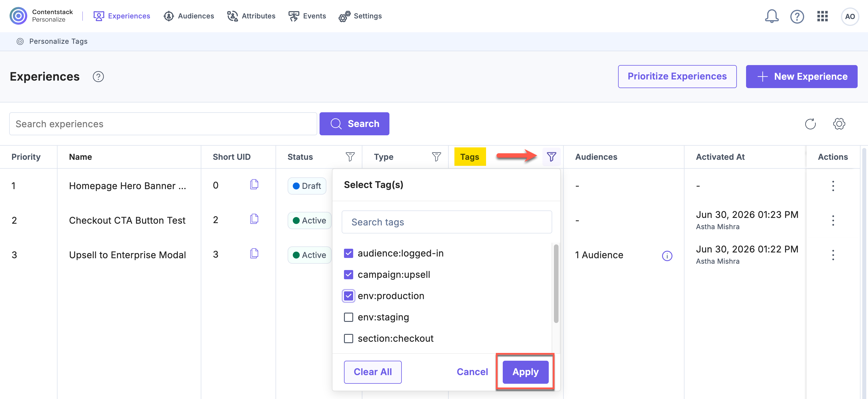Click the help icon beside Experiences heading
This screenshot has height=399, width=868.
(98, 77)
